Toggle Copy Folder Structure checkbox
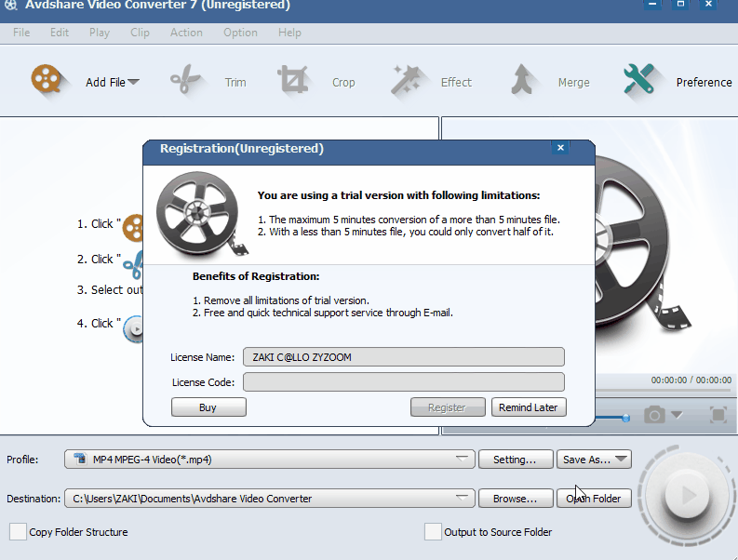 [x=18, y=532]
